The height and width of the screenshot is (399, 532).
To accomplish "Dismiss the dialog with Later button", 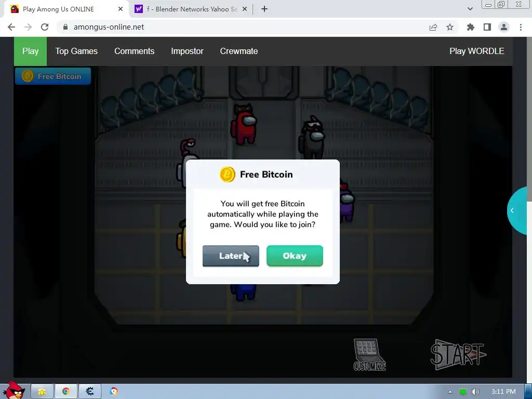I will click(231, 256).
